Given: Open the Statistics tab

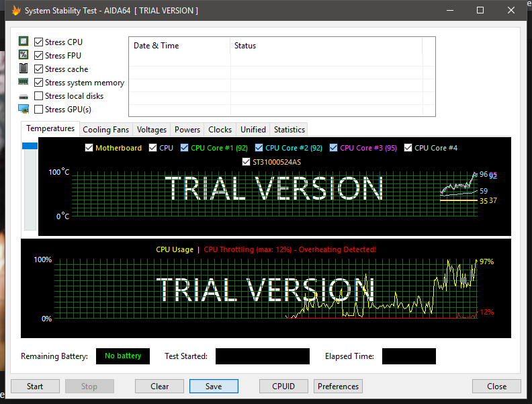Looking at the screenshot, I should [289, 130].
